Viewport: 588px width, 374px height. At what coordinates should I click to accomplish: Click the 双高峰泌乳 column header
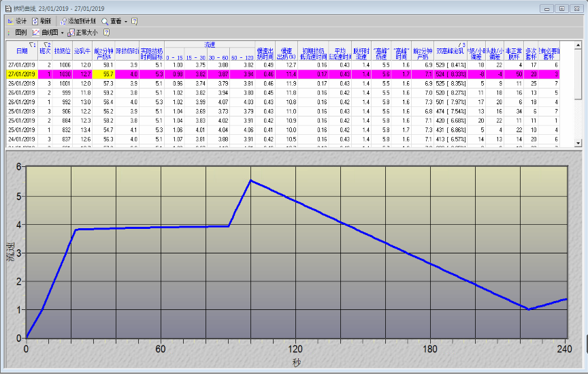pyautogui.click(x=450, y=50)
